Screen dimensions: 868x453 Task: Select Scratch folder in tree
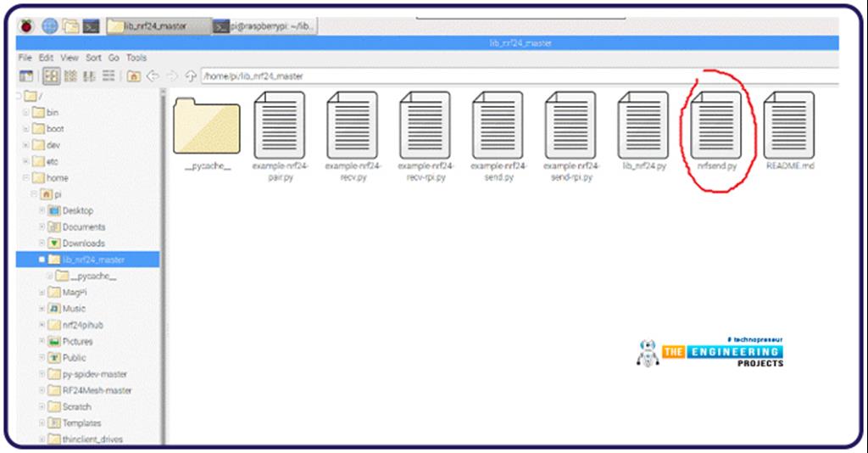(x=70, y=407)
